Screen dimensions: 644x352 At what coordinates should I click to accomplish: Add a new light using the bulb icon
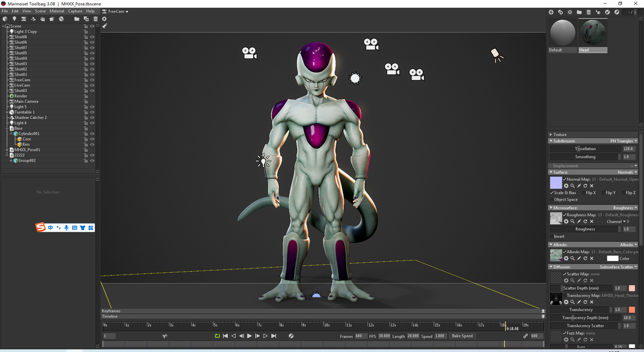click(x=15, y=19)
